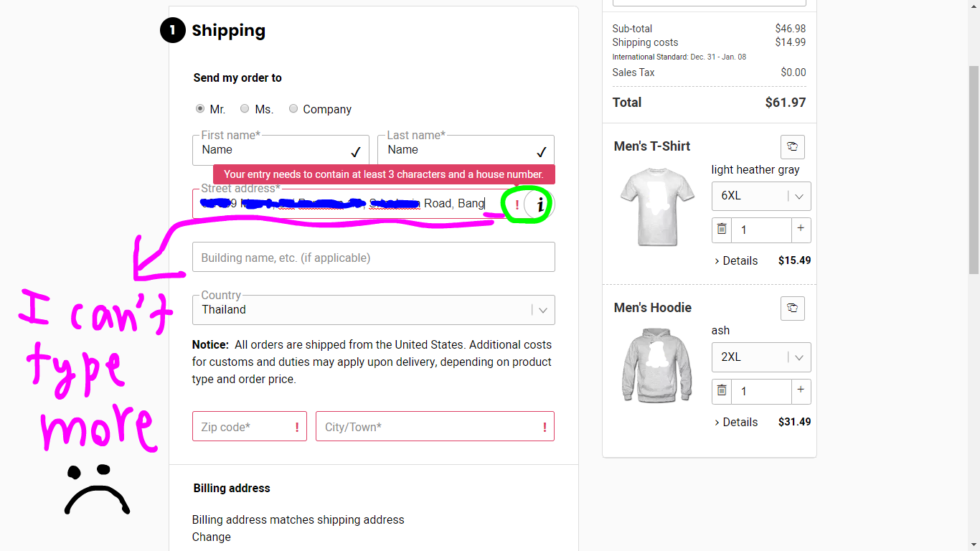The width and height of the screenshot is (980, 551).
Task: Select the Ms. radio button
Action: pos(245,109)
